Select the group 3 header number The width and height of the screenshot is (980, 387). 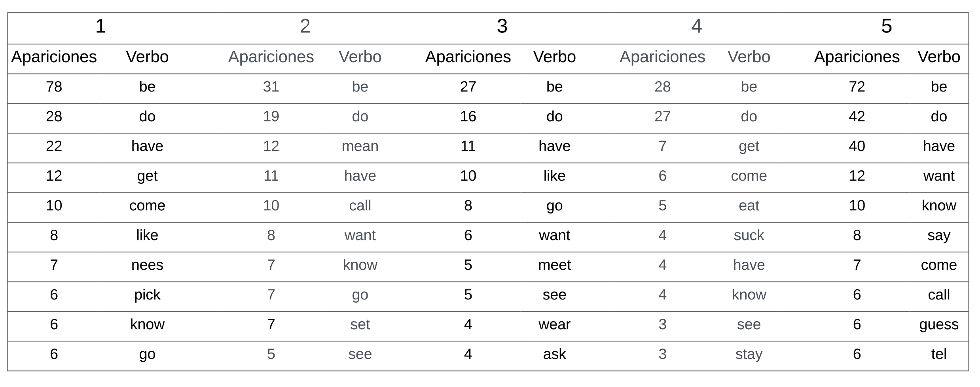click(x=502, y=27)
